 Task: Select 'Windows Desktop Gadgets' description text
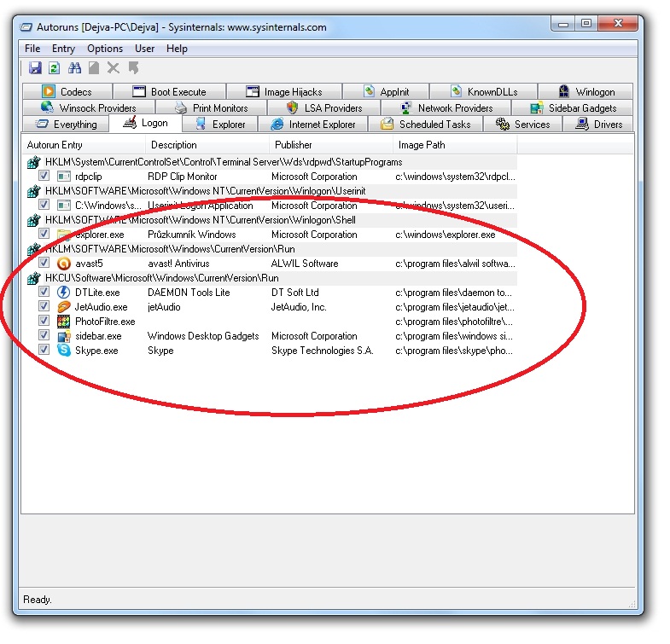203,337
